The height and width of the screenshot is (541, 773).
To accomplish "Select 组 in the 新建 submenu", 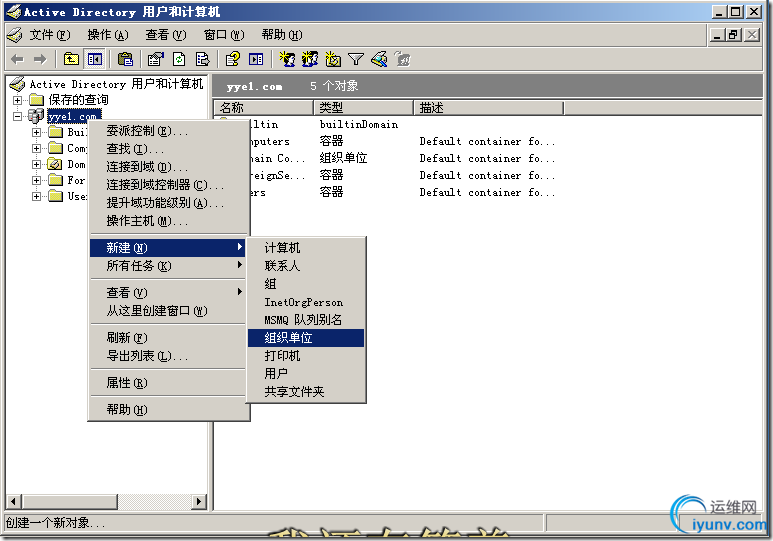I will [306, 284].
